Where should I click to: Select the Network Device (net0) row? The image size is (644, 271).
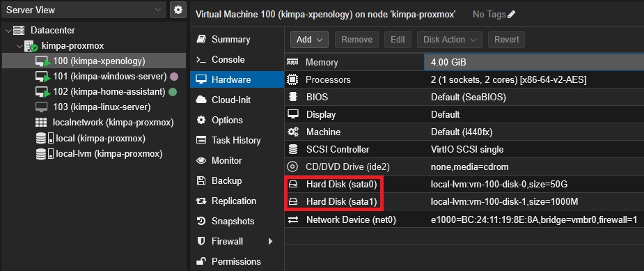[464, 219]
